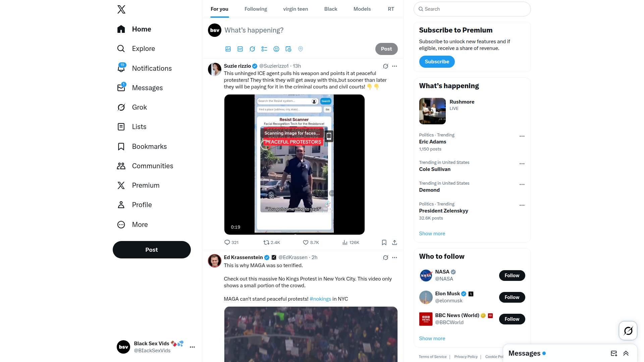644x362 pixels.
Task: Open the GIF picker icon
Action: pyautogui.click(x=240, y=49)
